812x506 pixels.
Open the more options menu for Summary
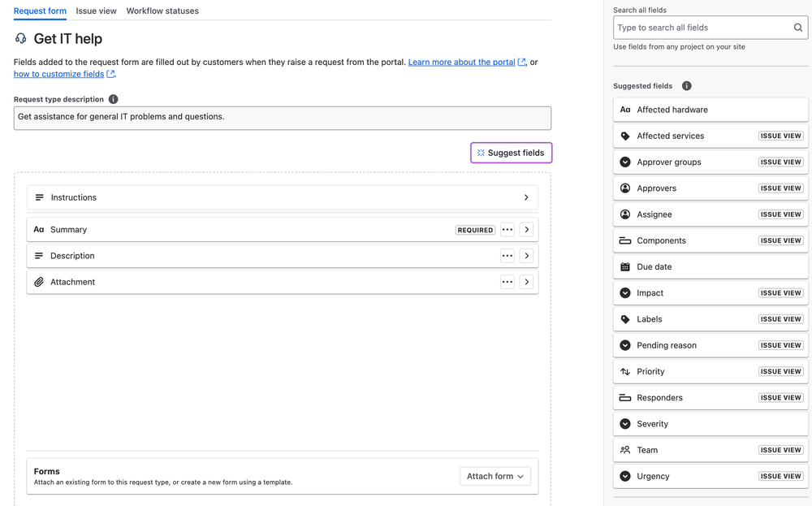point(508,230)
